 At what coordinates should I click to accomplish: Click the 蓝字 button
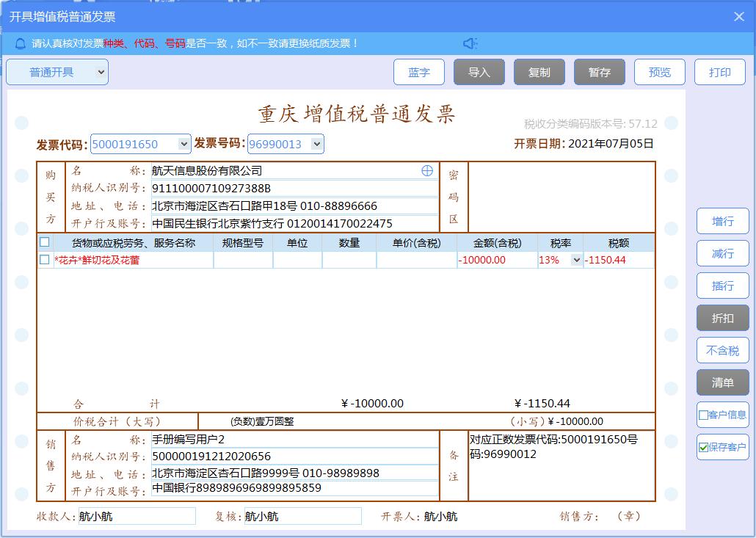pos(420,72)
